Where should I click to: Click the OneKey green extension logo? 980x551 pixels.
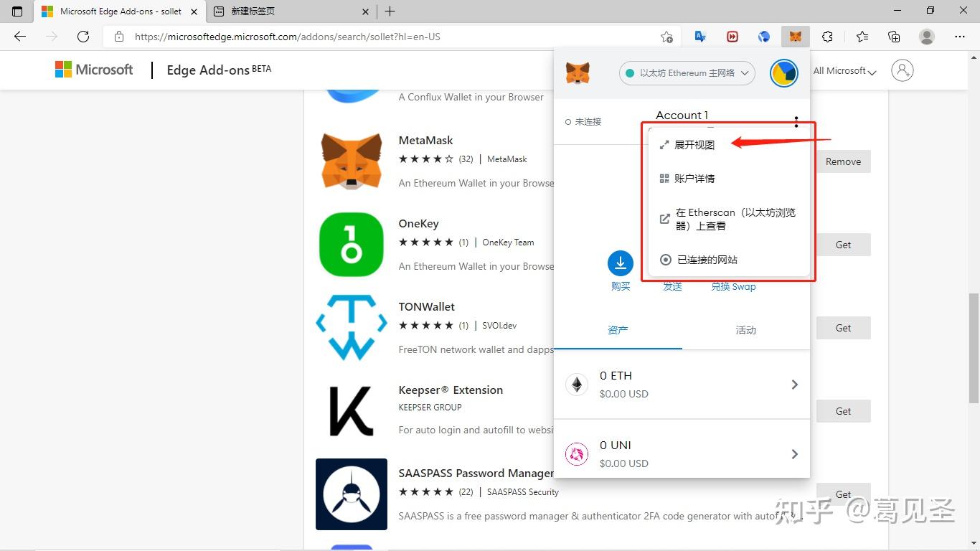click(x=352, y=245)
